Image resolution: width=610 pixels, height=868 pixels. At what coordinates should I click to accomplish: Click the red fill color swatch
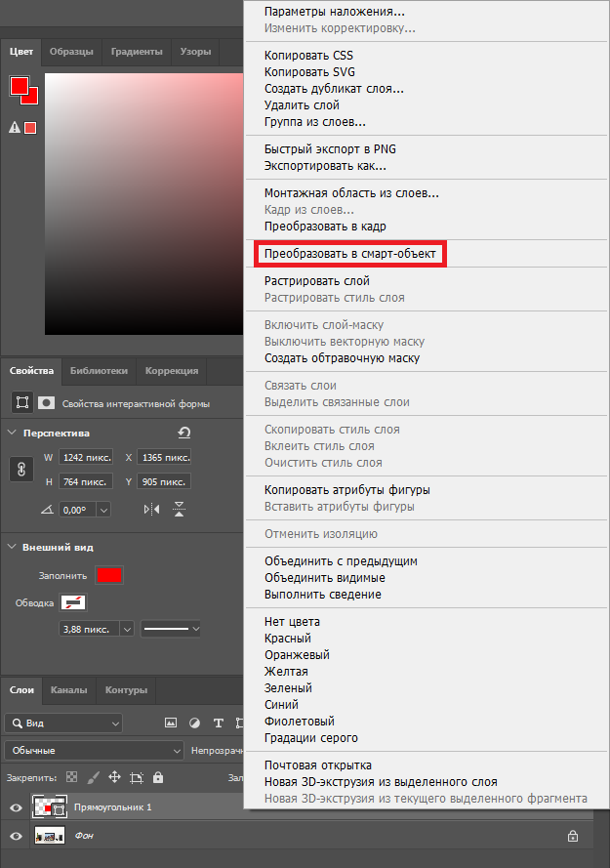coord(109,576)
